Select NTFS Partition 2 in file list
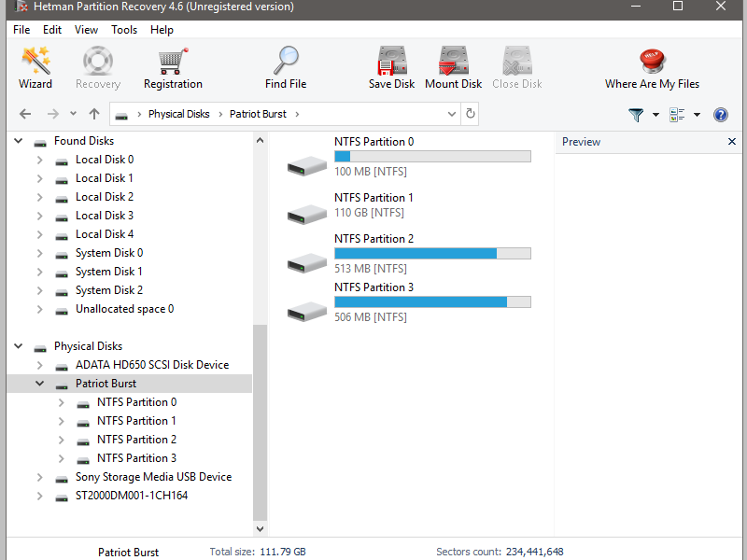This screenshot has height=560, width=747. pos(373,239)
